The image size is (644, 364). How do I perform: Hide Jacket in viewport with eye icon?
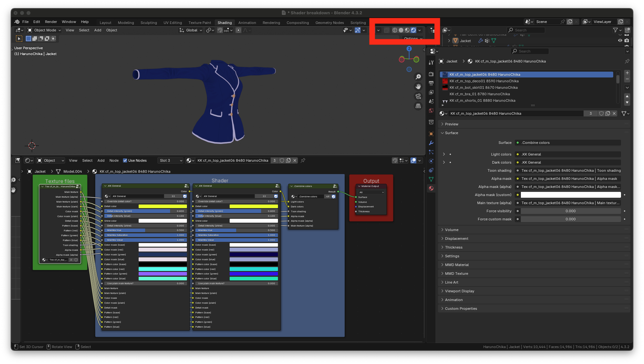tap(620, 41)
